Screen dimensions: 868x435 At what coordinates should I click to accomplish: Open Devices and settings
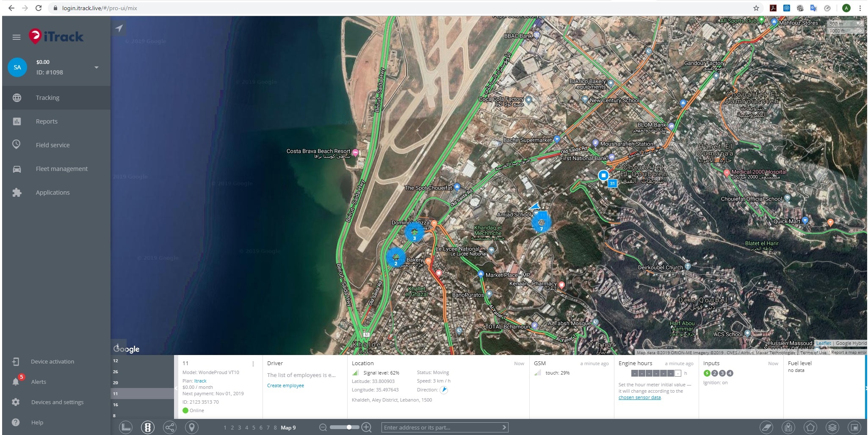56,402
